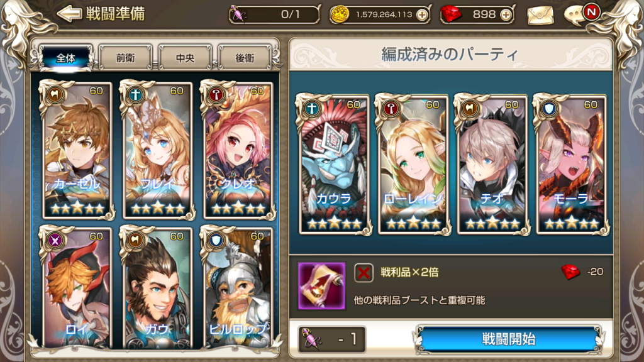Select hero card カーセル
644x362 pixels.
click(x=76, y=150)
